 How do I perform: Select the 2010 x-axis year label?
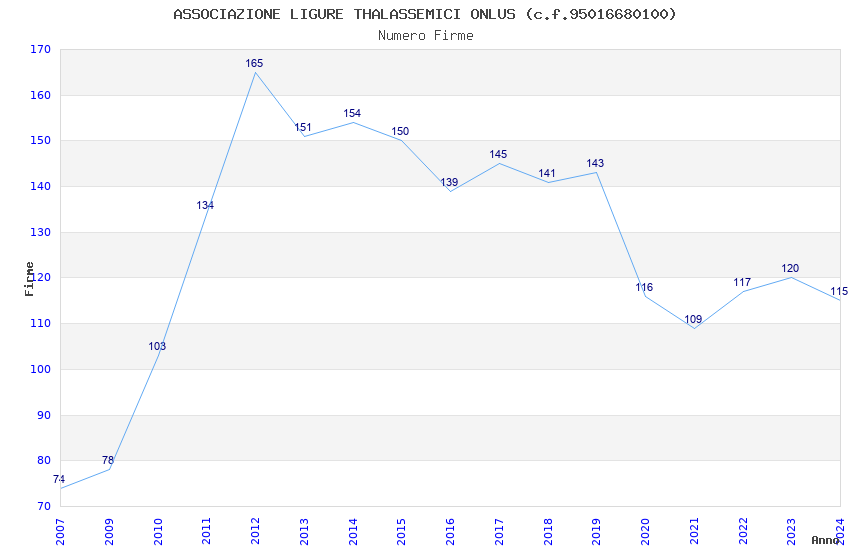pos(158,532)
